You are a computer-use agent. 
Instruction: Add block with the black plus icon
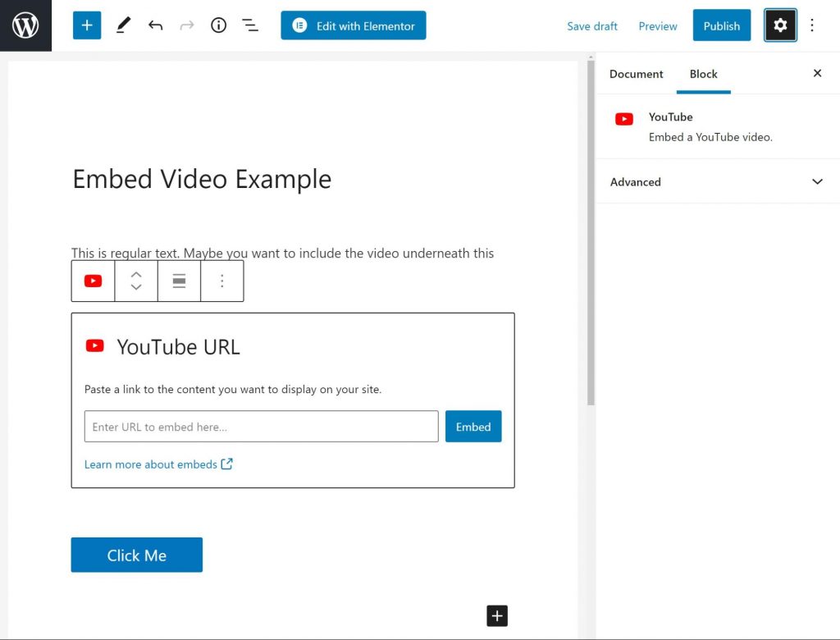(497, 615)
